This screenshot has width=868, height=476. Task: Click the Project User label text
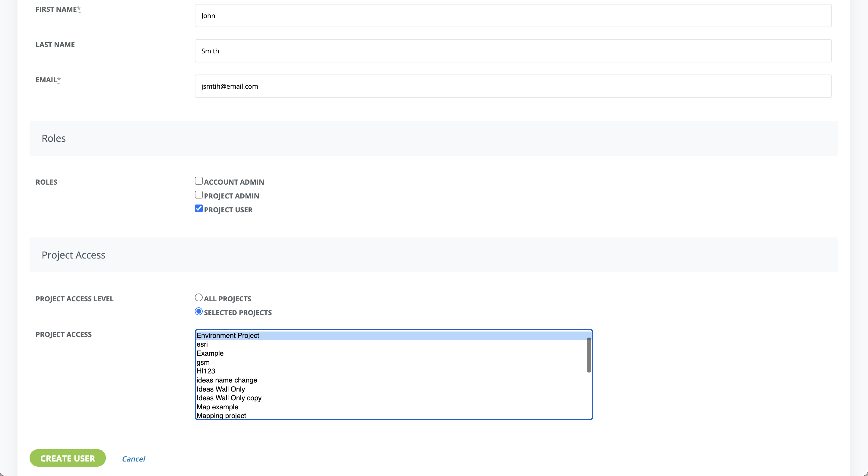(228, 210)
